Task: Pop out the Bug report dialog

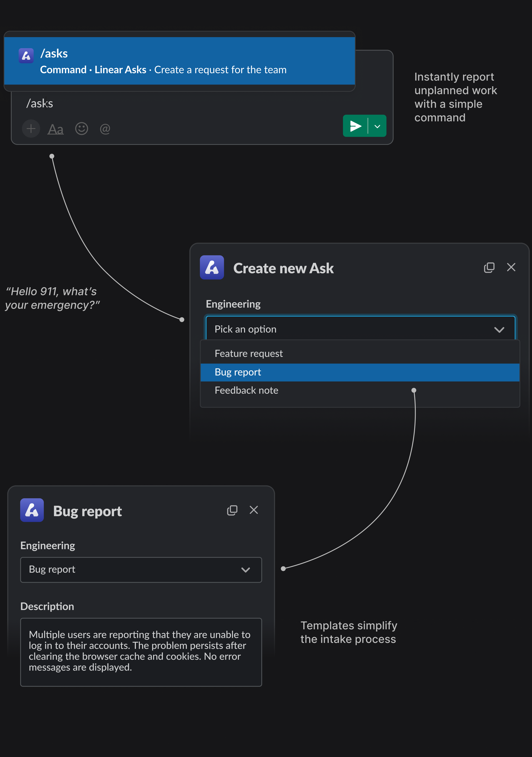Action: tap(232, 510)
